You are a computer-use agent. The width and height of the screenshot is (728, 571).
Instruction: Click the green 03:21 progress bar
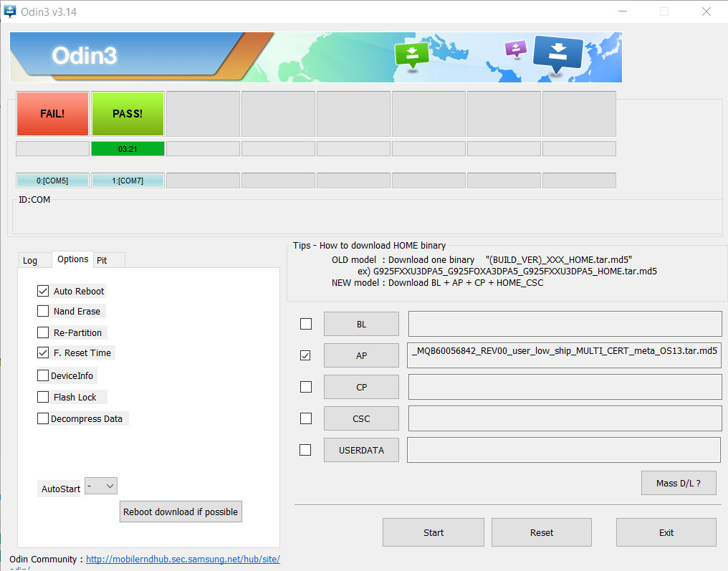(x=128, y=149)
